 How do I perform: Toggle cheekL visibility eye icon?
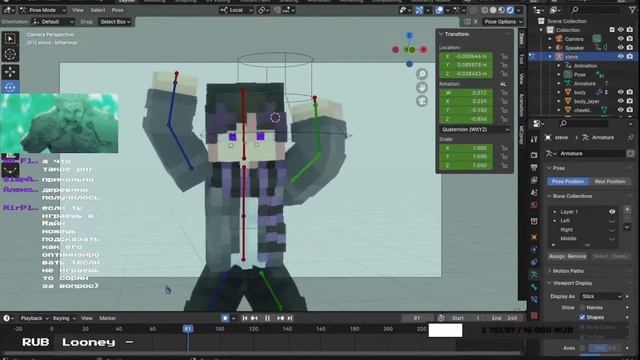pyautogui.click(x=620, y=110)
